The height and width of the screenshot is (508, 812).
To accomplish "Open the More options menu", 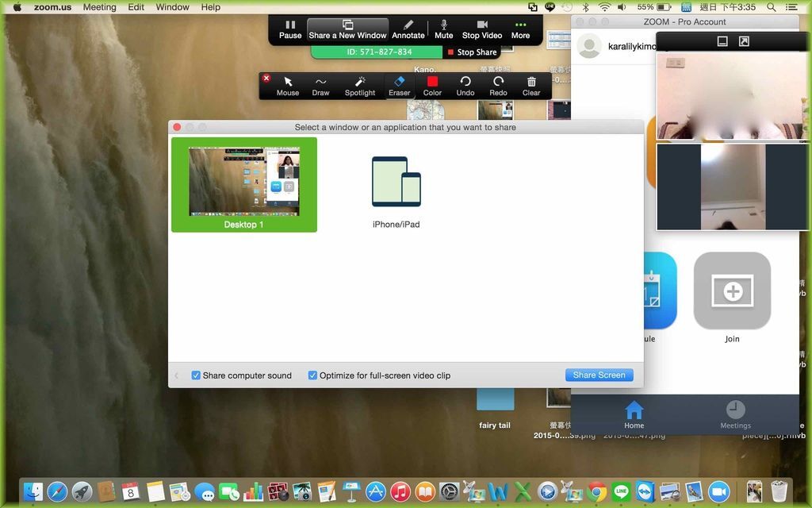I will click(x=520, y=29).
